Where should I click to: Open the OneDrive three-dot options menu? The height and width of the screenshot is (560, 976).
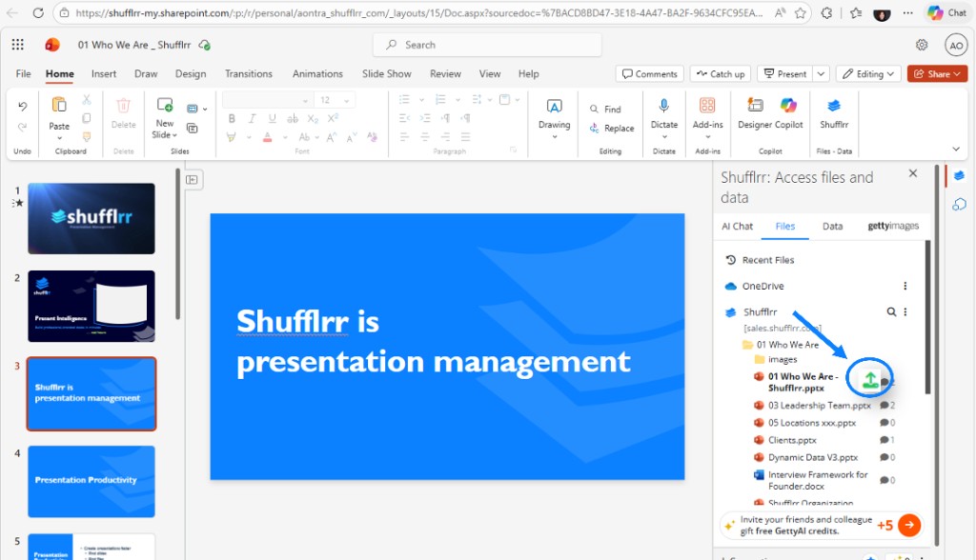(x=905, y=286)
